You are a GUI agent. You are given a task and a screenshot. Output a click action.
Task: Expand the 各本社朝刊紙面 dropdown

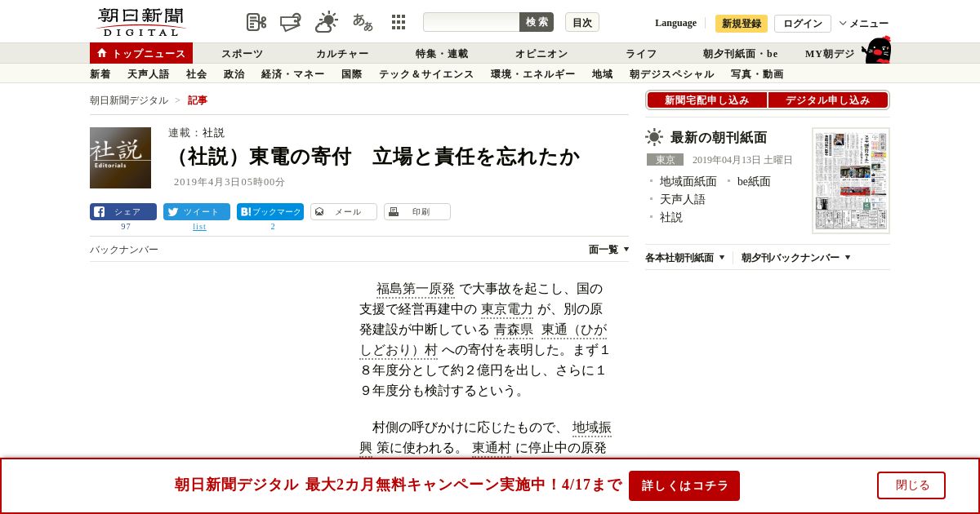coord(685,257)
